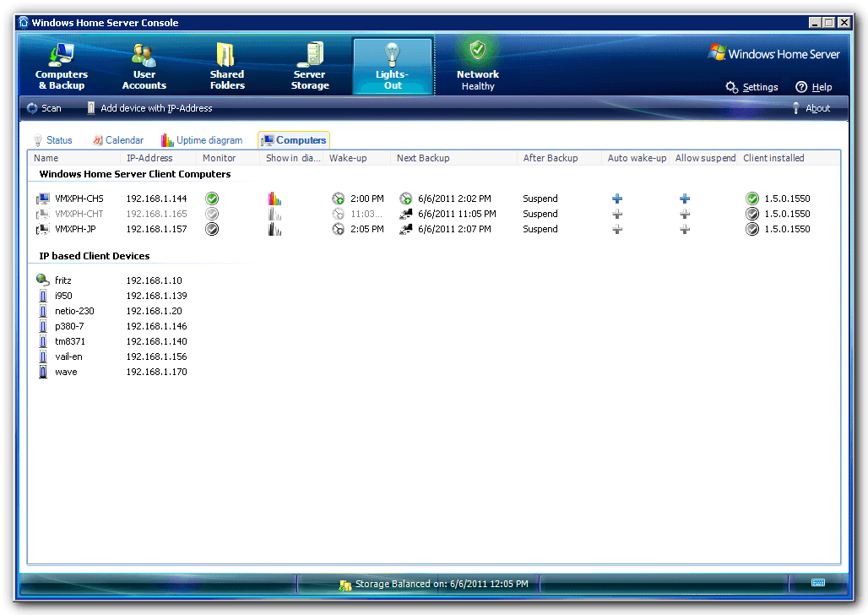
Task: Open Shared Folders section
Action: coord(227,66)
